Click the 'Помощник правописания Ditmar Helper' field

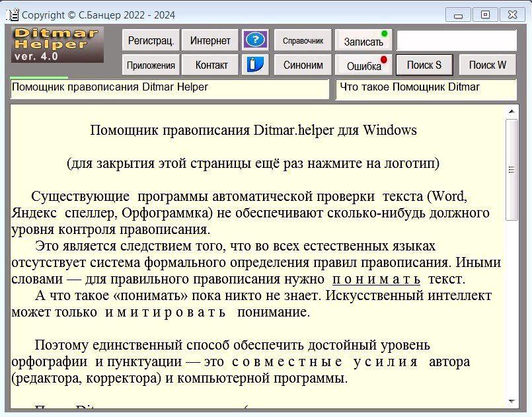coord(169,88)
